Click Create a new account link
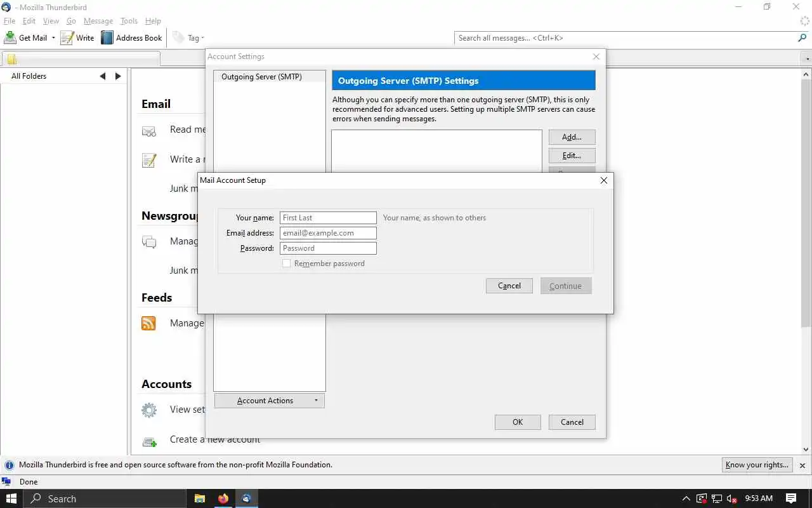812x508 pixels. (x=215, y=439)
